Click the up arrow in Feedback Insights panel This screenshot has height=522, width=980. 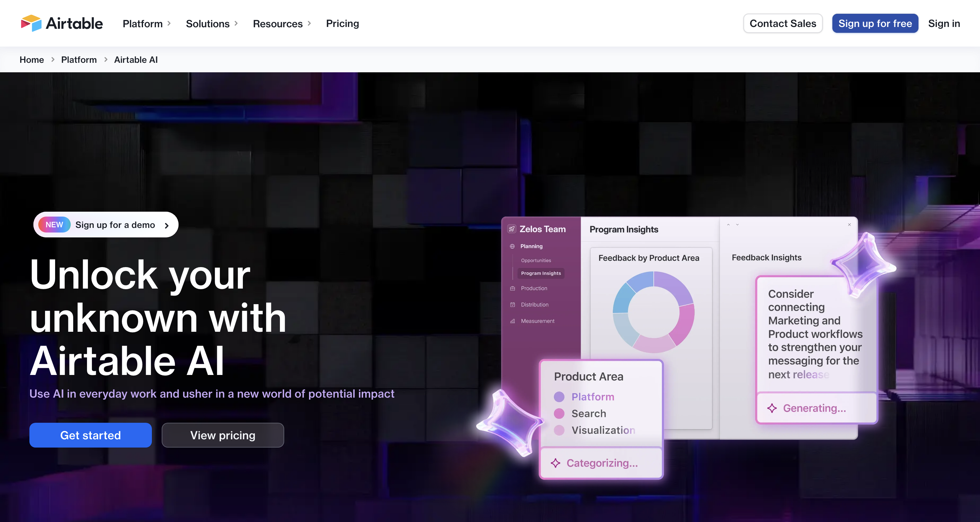[728, 225]
